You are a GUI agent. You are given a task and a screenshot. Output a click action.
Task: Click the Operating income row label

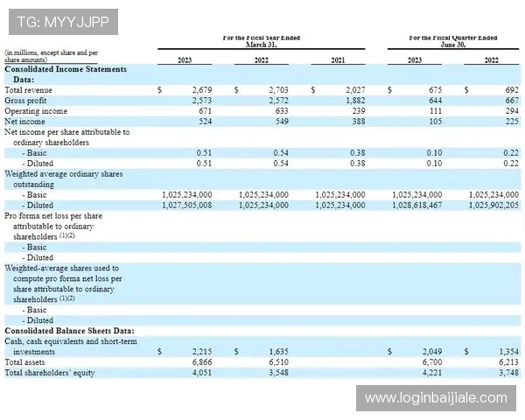[35, 111]
